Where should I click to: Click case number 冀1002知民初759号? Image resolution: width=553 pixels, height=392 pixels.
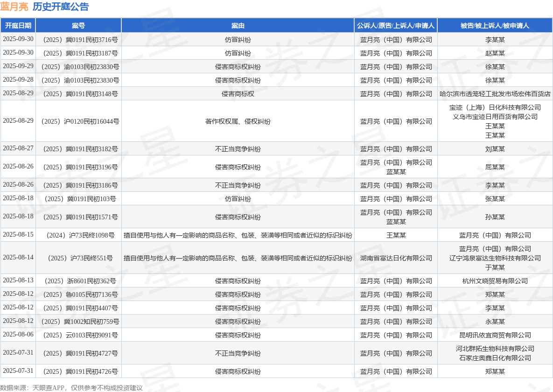click(x=80, y=322)
